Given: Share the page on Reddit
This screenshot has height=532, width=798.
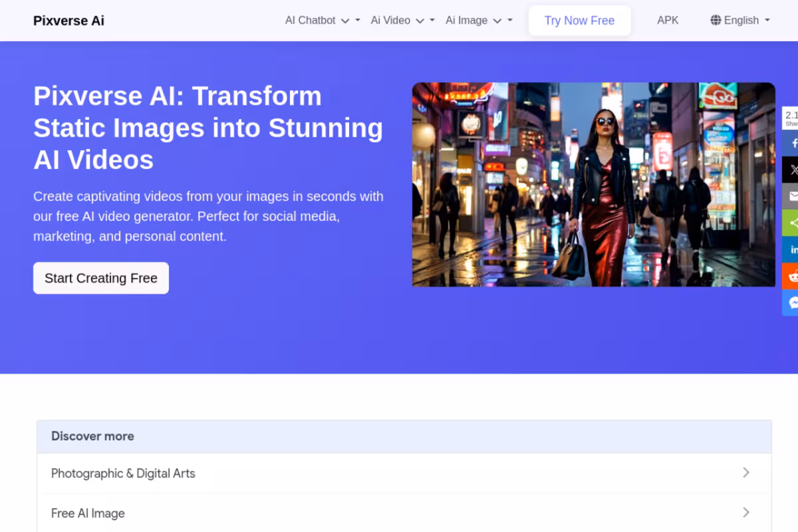Looking at the screenshot, I should (x=790, y=276).
